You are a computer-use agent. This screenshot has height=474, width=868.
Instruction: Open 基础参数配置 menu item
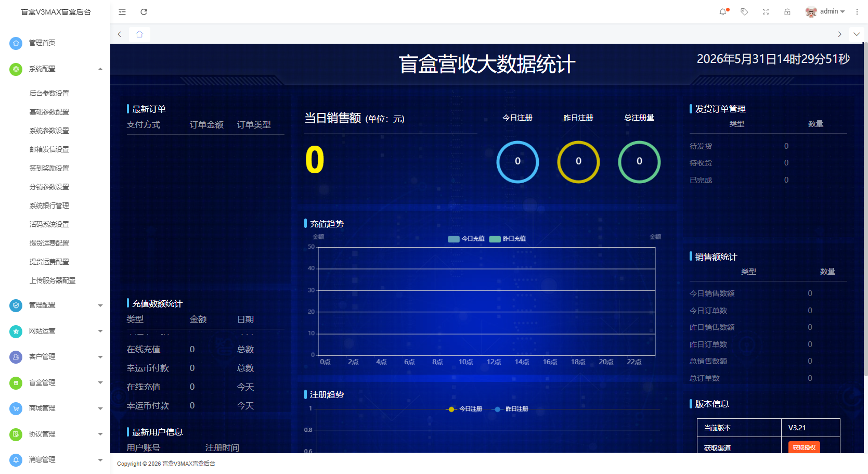click(49, 112)
